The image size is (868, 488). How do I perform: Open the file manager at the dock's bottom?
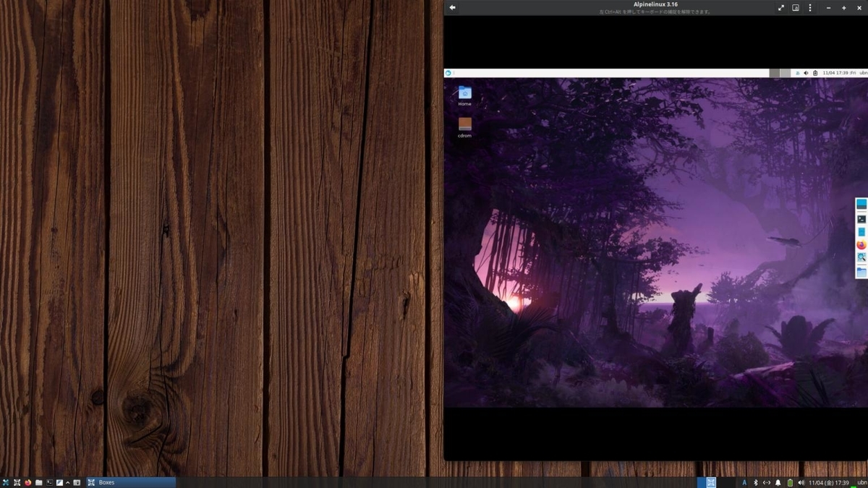tap(861, 271)
